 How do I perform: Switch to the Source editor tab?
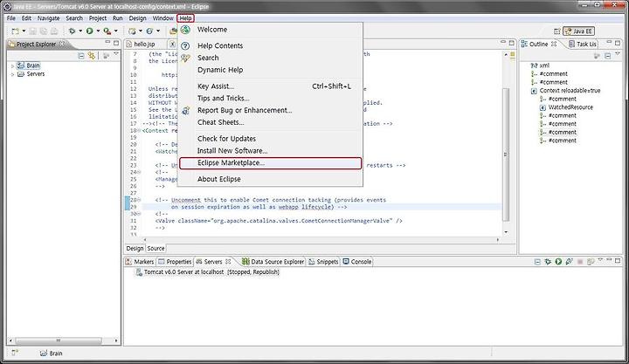pyautogui.click(x=156, y=249)
